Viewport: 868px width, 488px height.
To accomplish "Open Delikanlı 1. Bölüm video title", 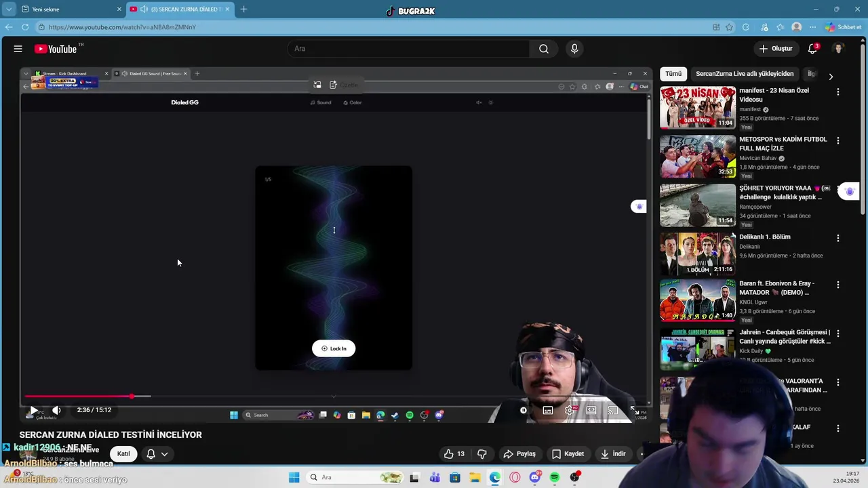I will click(x=765, y=237).
